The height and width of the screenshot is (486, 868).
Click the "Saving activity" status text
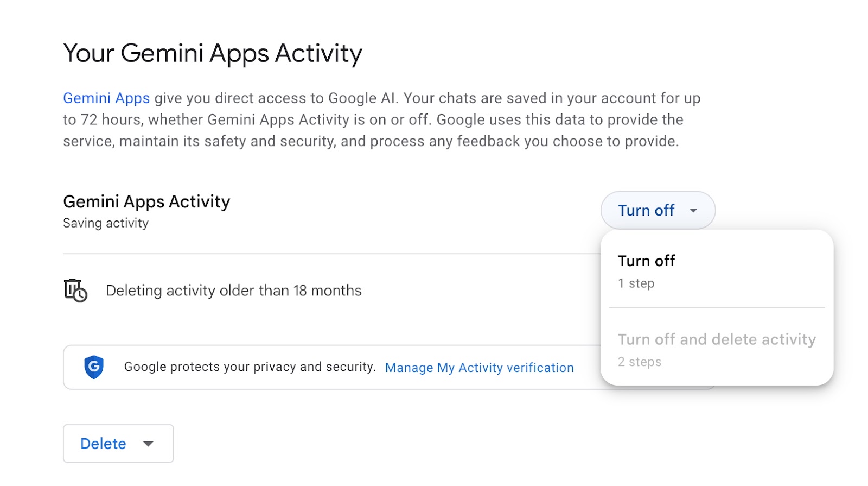tap(106, 223)
